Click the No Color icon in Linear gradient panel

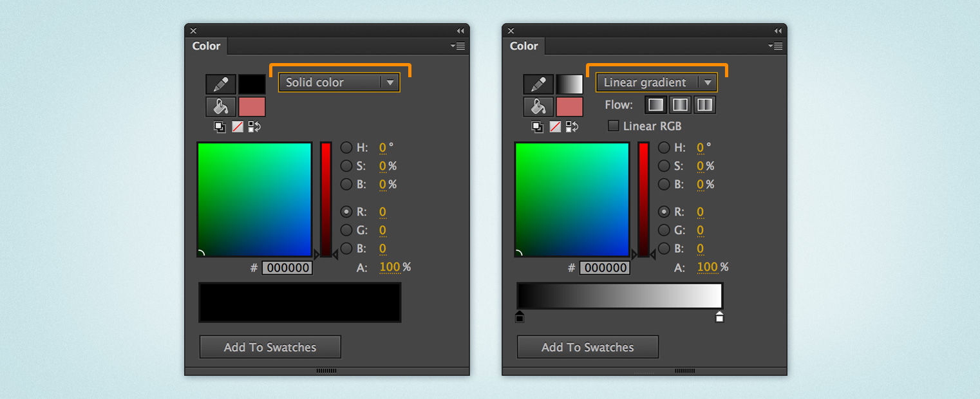555,127
